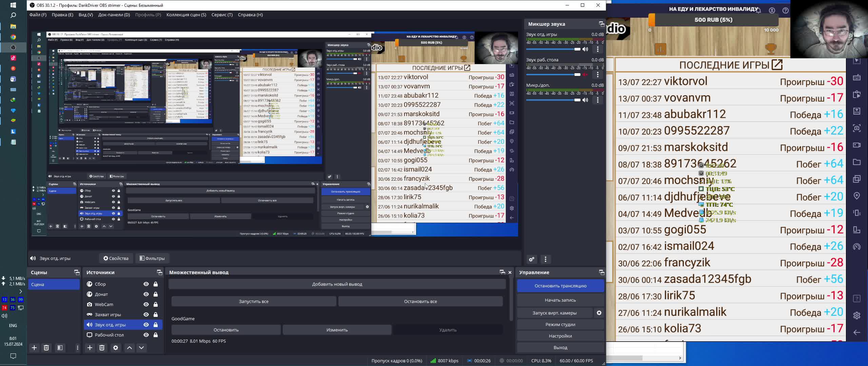Move selected source up with arrow

coord(129,348)
